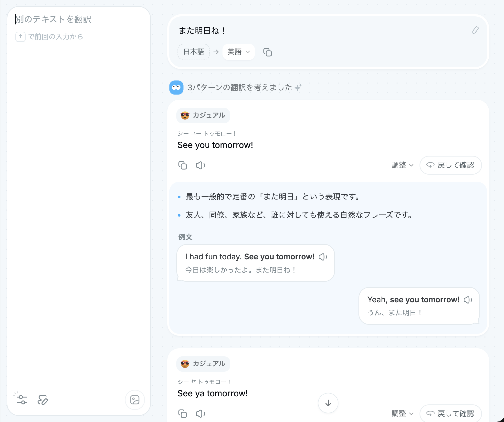Open 調整 dropdown for See you tomorrow!
The image size is (504, 422).
402,165
